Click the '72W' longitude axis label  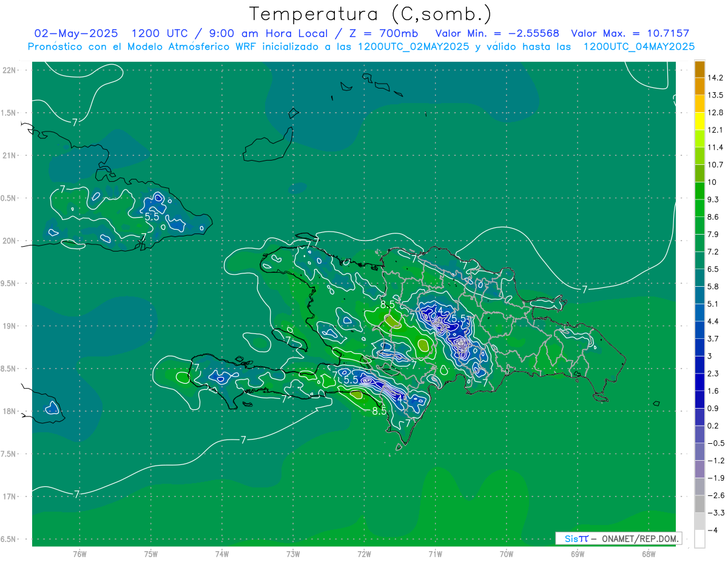point(364,554)
